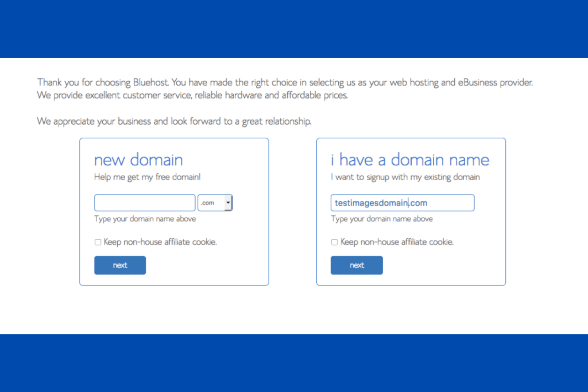Select the 'new domain' panel heading
This screenshot has width=588, height=392.
tap(138, 160)
